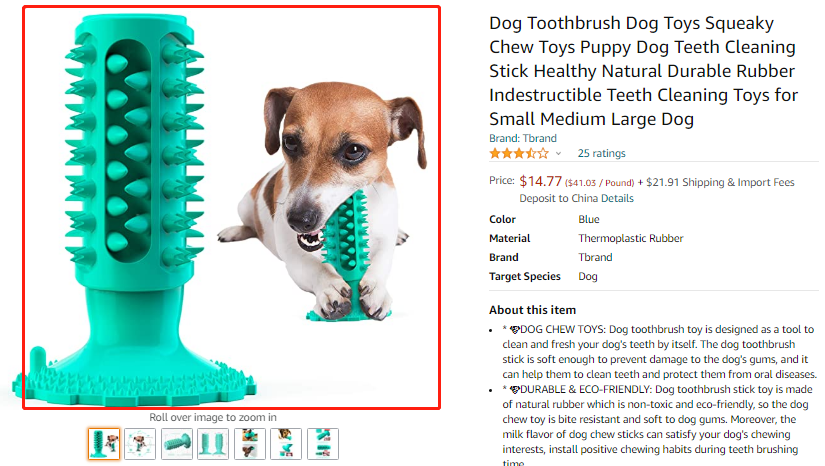Show the fourth thumbnail with two toothbrushes
Image resolution: width=825 pixels, height=466 pixels.
213,443
